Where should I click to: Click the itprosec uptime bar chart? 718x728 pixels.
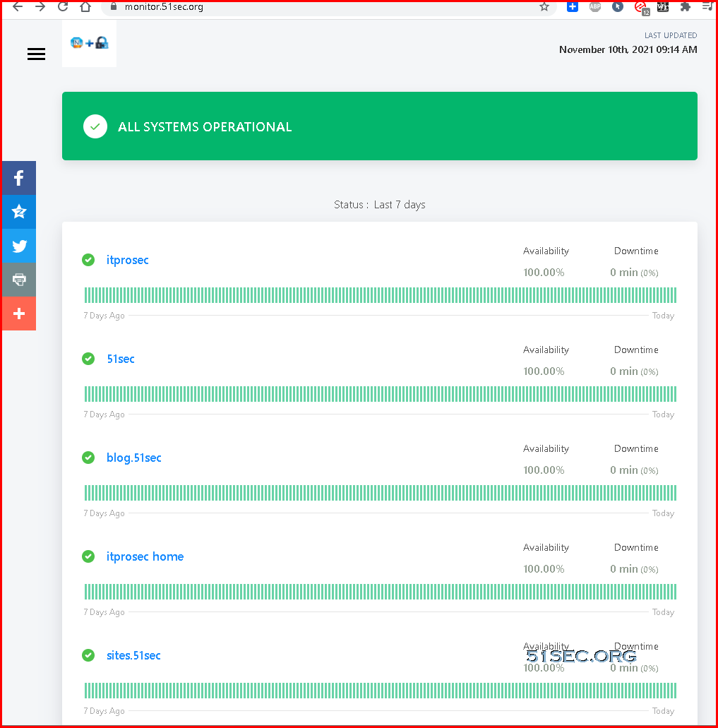(380, 295)
